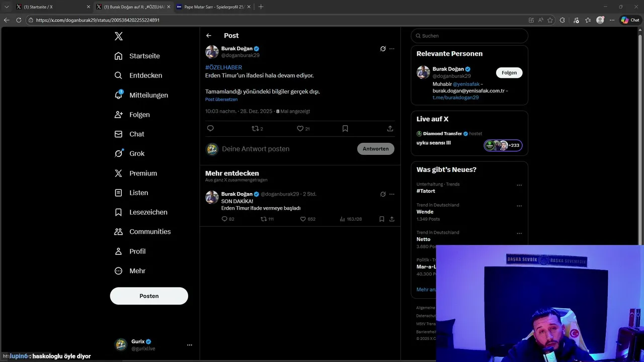This screenshot has height=362, width=644.
Task: Reply to SON DAKİKA post with 82 replies
Action: tap(228, 219)
